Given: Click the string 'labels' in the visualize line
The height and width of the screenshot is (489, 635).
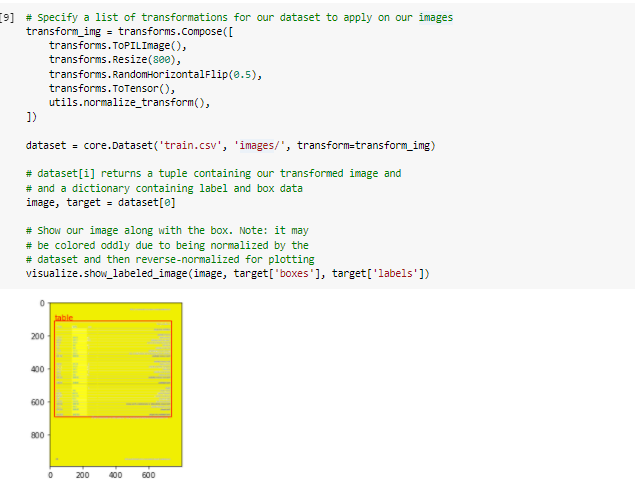Looking at the screenshot, I should point(395,273).
